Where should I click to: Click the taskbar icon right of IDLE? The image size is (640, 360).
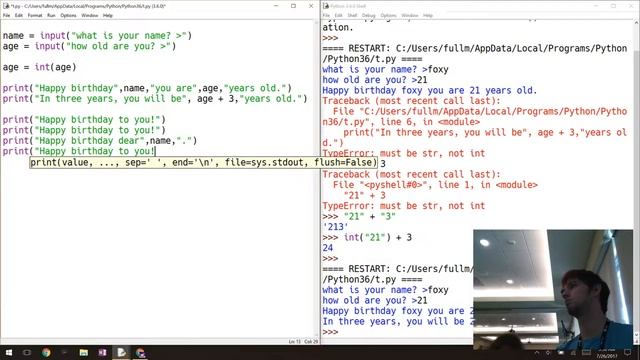tap(140, 353)
